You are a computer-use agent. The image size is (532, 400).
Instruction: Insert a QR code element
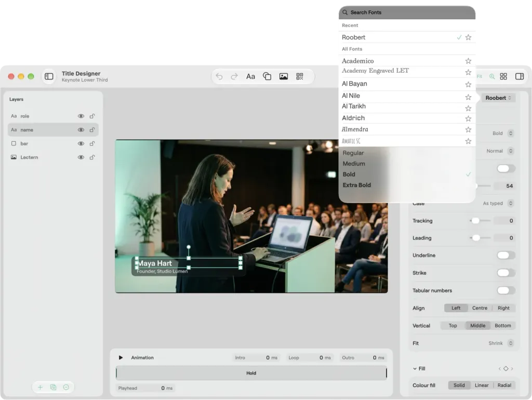(300, 76)
